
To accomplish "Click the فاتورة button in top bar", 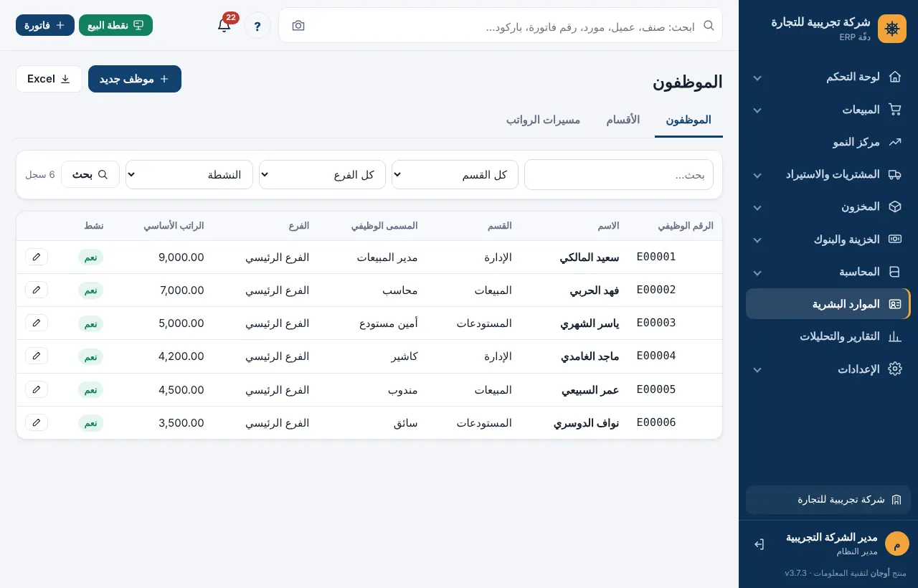I will pos(45,25).
